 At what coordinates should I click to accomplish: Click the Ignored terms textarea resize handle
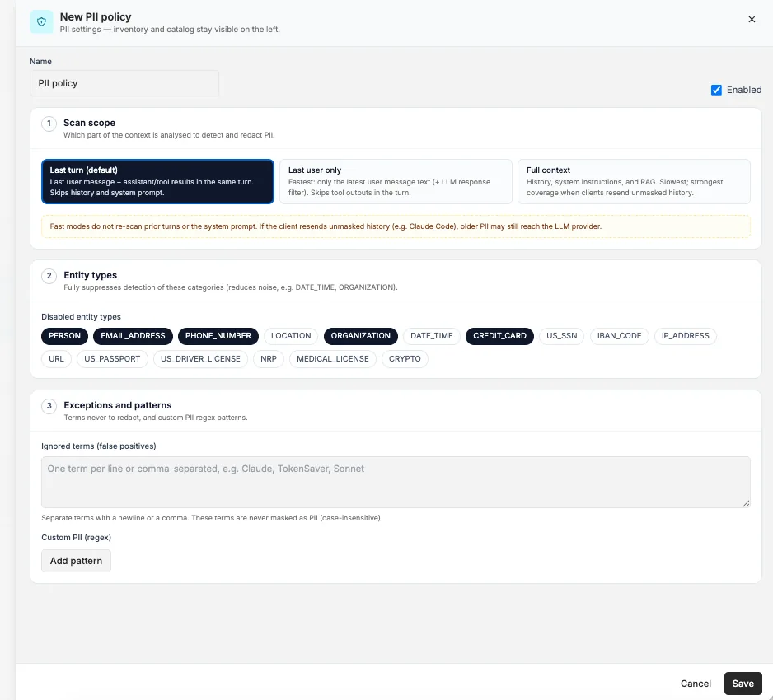[746, 503]
